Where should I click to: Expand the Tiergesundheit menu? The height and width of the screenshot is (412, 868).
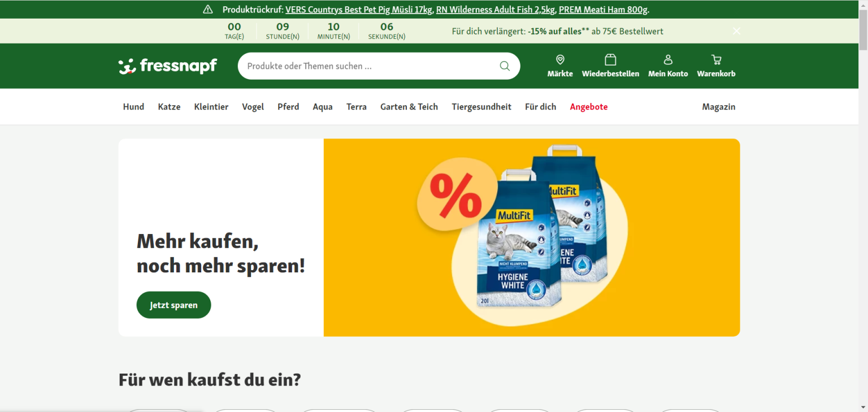481,107
